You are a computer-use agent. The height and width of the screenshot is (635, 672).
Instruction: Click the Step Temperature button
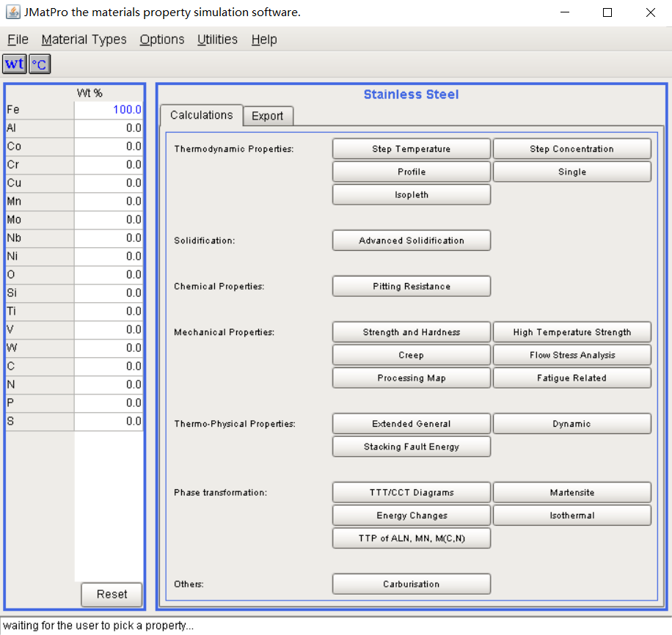(x=412, y=149)
